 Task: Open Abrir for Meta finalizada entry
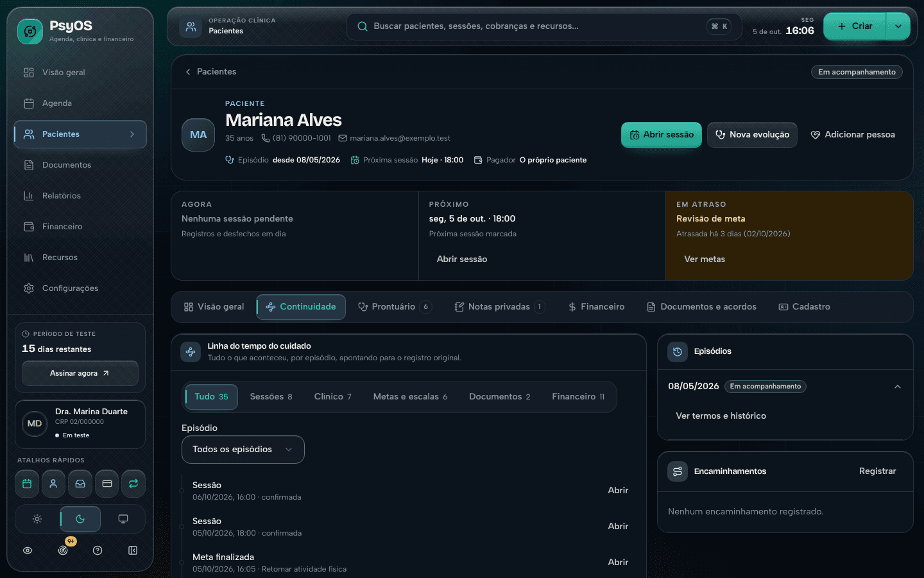click(618, 562)
